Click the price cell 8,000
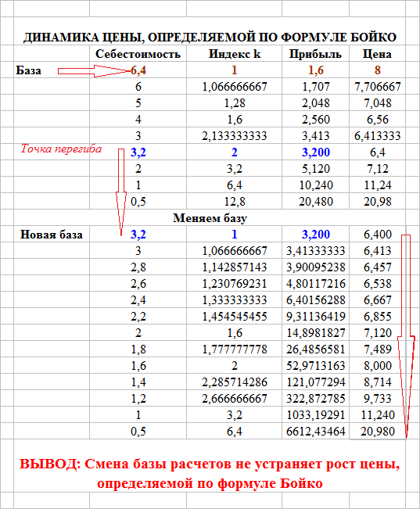This screenshot has width=420, height=509. point(377,365)
